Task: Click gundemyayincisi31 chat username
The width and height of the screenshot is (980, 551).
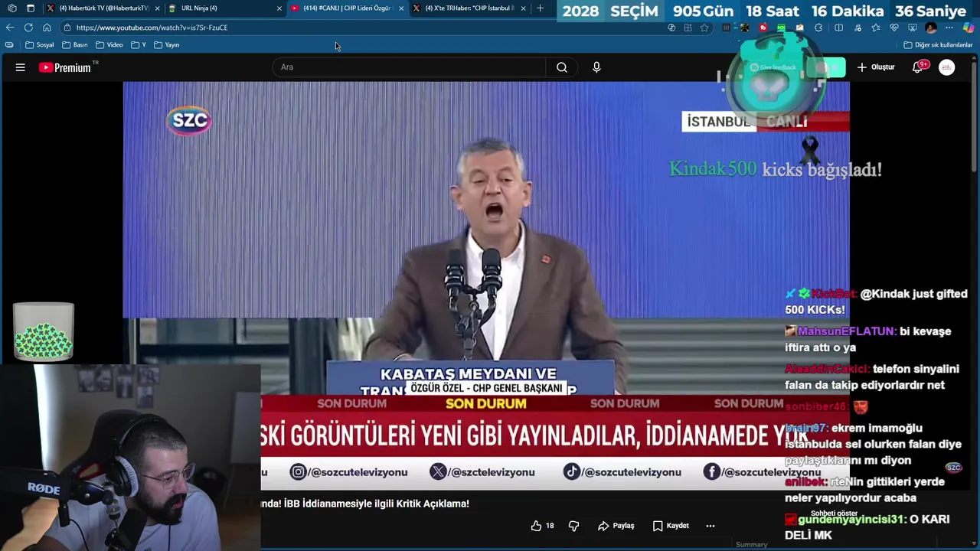Action: coord(850,520)
